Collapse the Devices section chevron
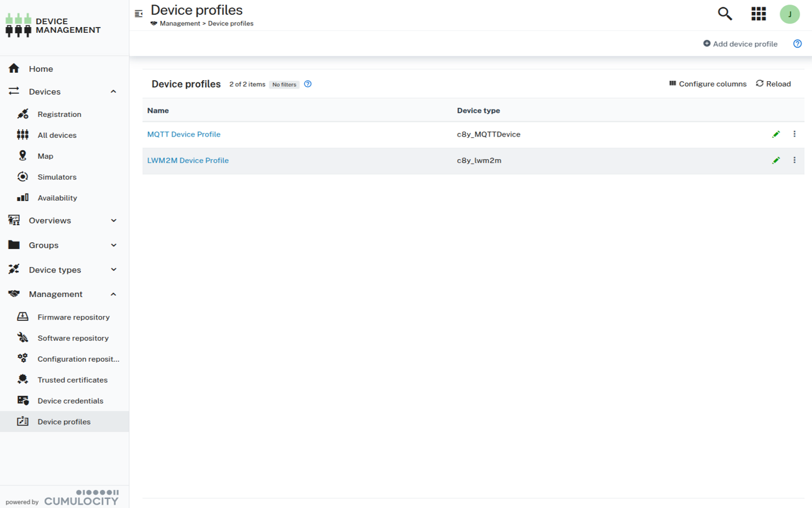Image resolution: width=812 pixels, height=508 pixels. pos(113,91)
